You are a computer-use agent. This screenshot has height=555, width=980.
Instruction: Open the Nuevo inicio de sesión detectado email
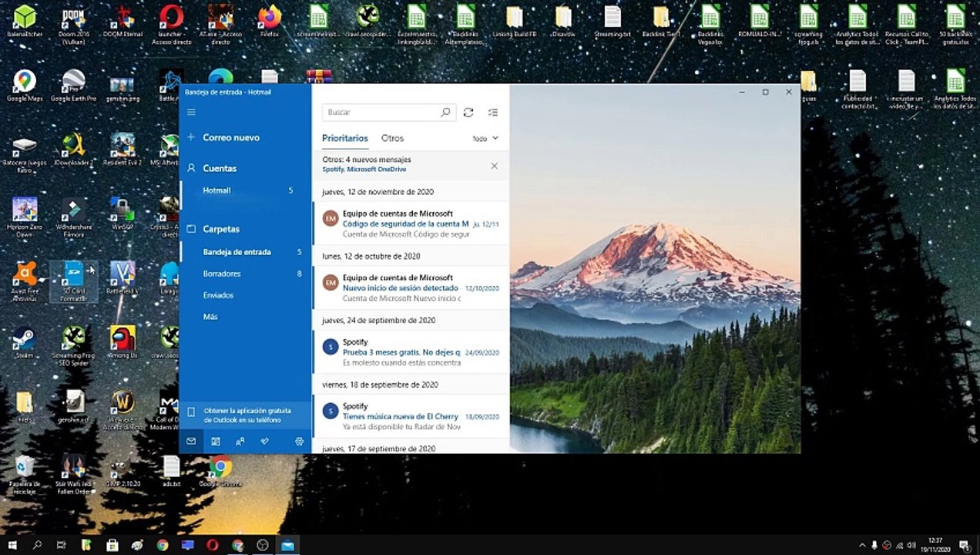[411, 288]
